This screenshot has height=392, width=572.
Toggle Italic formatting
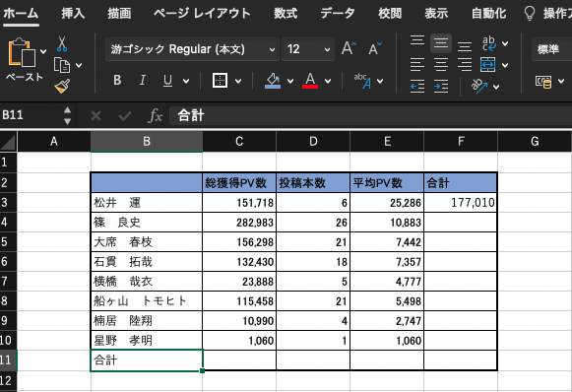coord(143,81)
